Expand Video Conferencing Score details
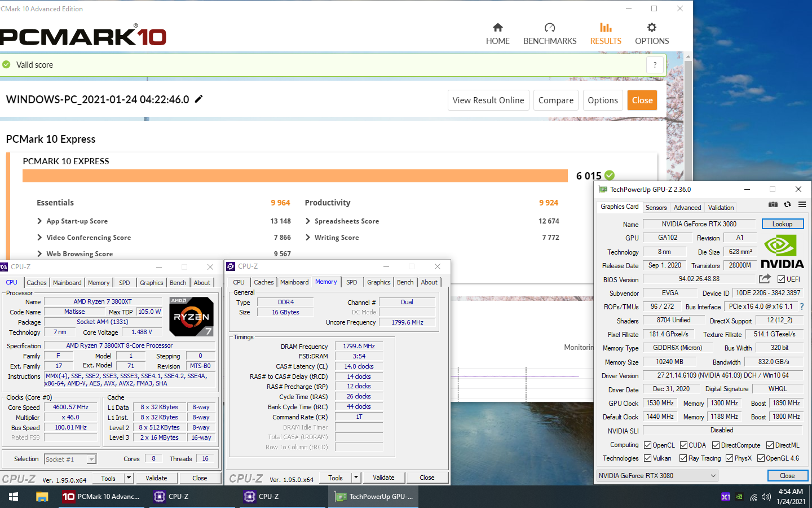The height and width of the screenshot is (508, 812). tap(39, 238)
